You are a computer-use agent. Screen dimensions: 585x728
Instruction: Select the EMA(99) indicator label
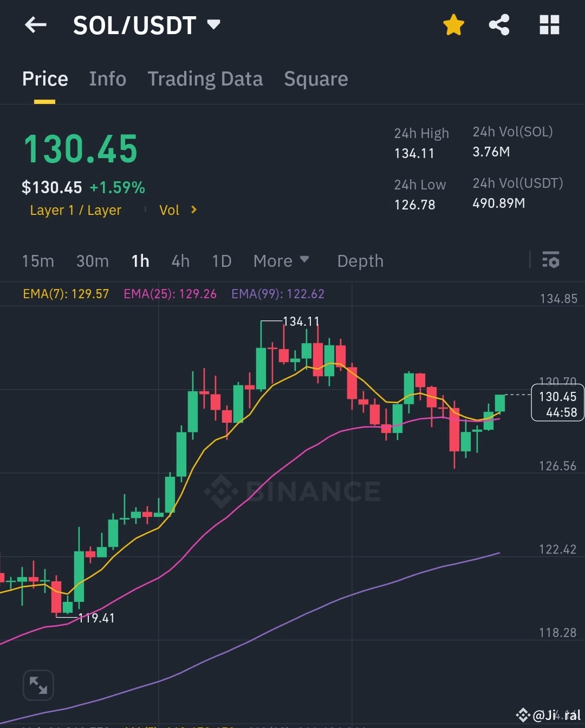click(277, 294)
